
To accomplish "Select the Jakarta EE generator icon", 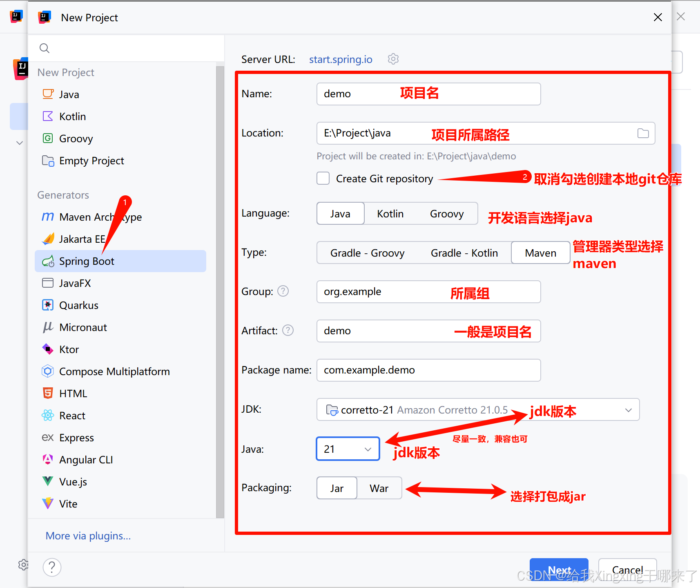I will pyautogui.click(x=48, y=239).
